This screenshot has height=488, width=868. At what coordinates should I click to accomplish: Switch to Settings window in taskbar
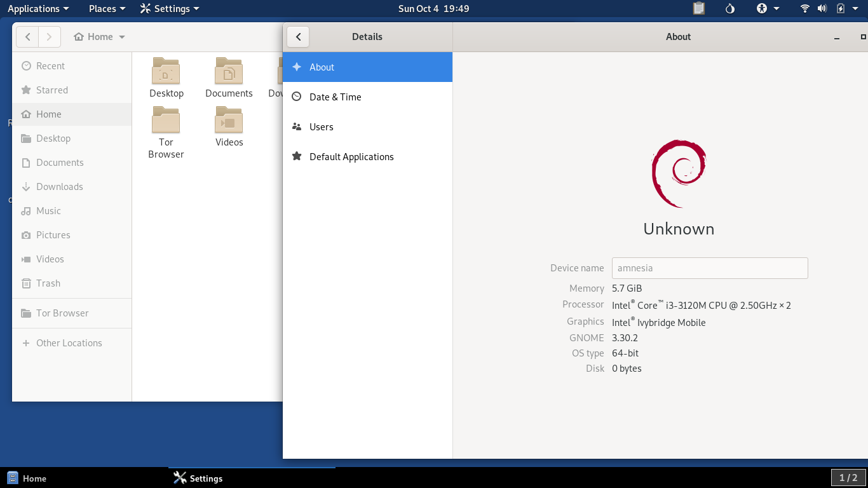[252, 478]
